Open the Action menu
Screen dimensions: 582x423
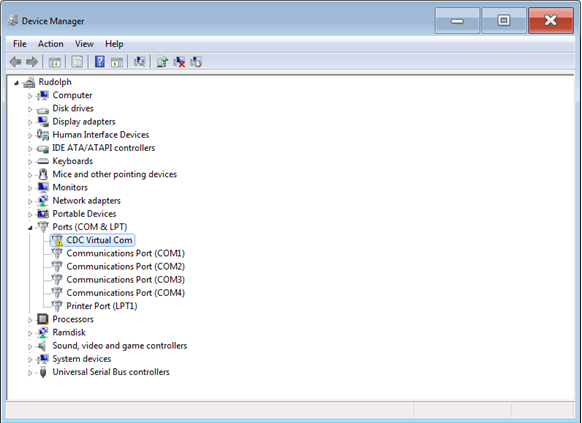50,44
